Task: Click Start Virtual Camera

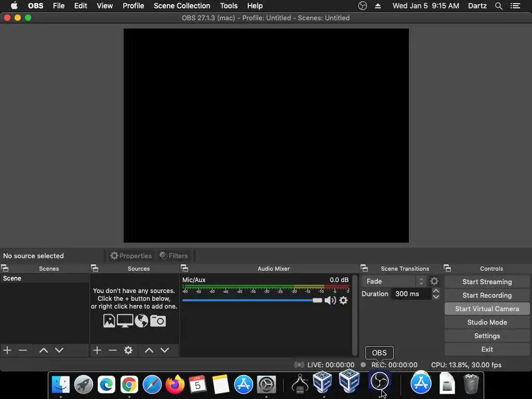Action: coord(487,309)
